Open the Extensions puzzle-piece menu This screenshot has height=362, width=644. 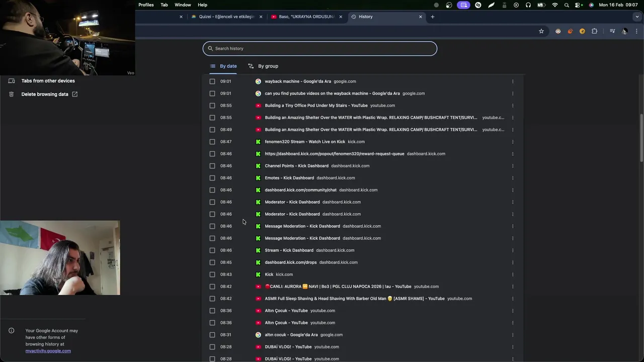[594, 31]
